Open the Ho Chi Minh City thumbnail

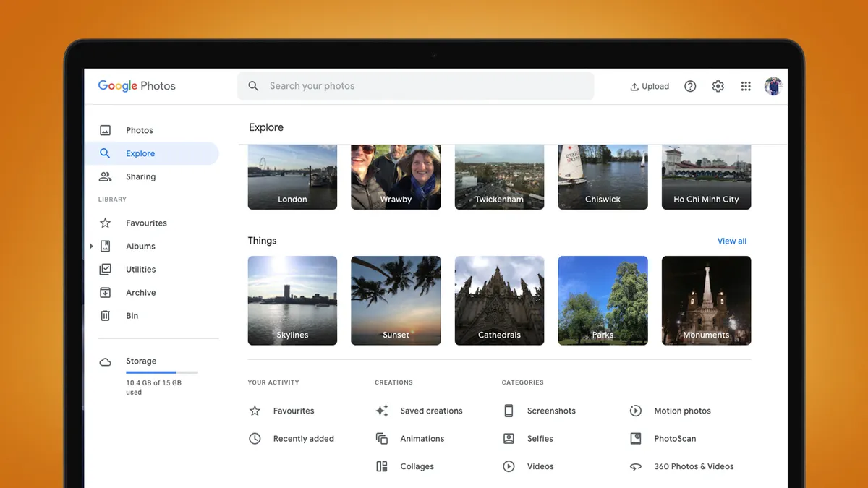pyautogui.click(x=706, y=177)
